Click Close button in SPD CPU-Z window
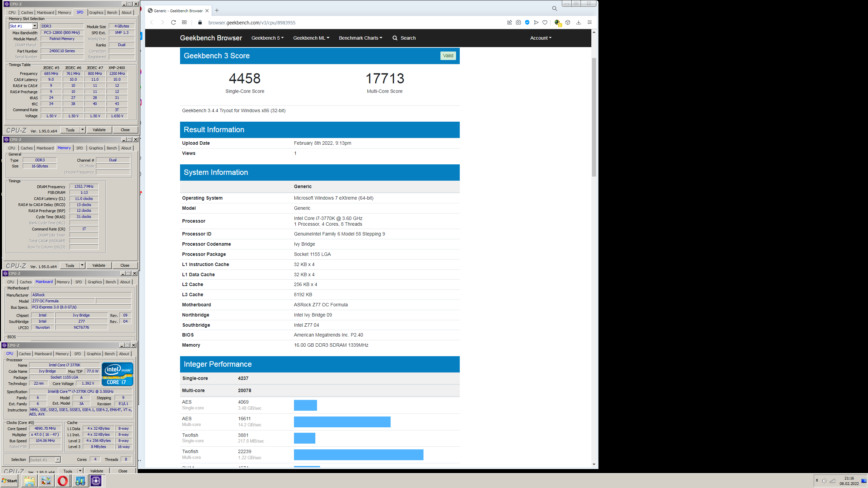 click(x=125, y=130)
